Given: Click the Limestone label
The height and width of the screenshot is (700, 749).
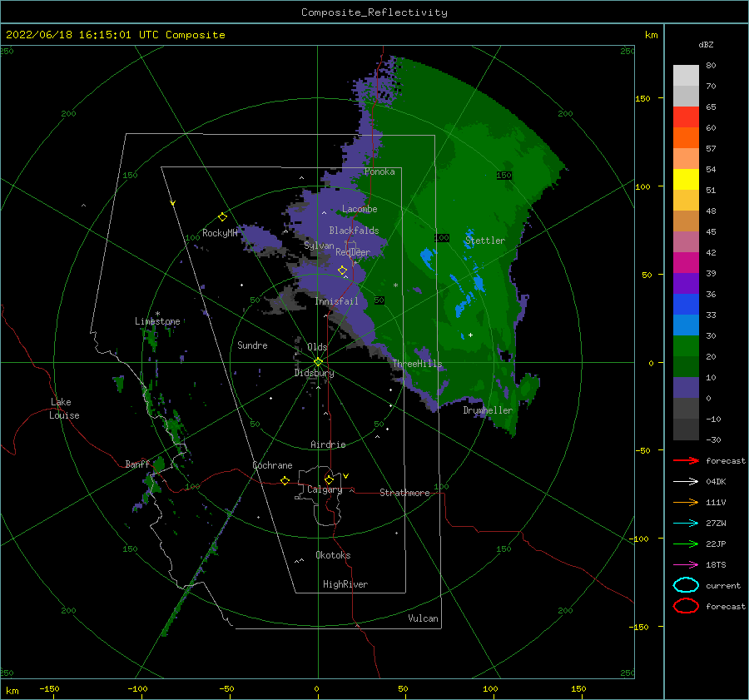Looking at the screenshot, I should pyautogui.click(x=157, y=321).
